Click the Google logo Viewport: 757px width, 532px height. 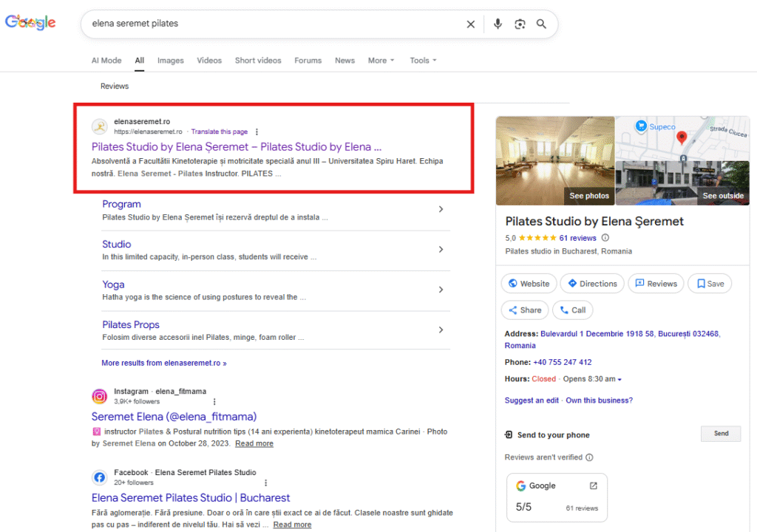30,23
